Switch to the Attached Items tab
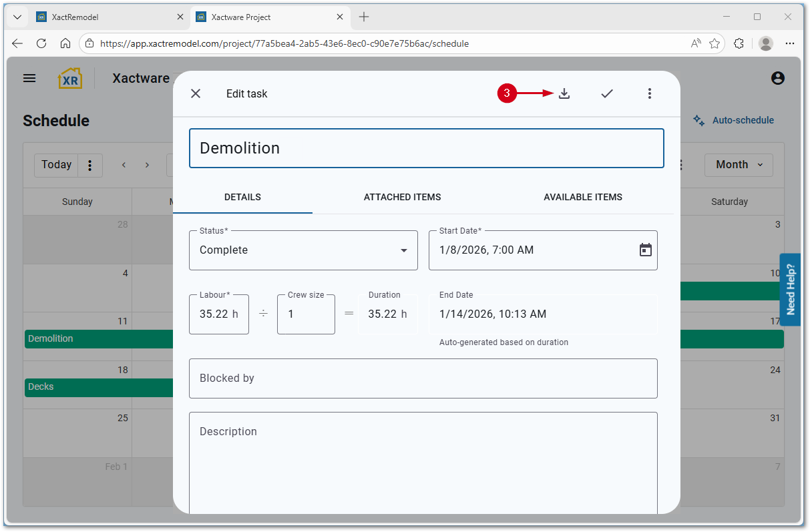The height and width of the screenshot is (532, 810). [402, 197]
